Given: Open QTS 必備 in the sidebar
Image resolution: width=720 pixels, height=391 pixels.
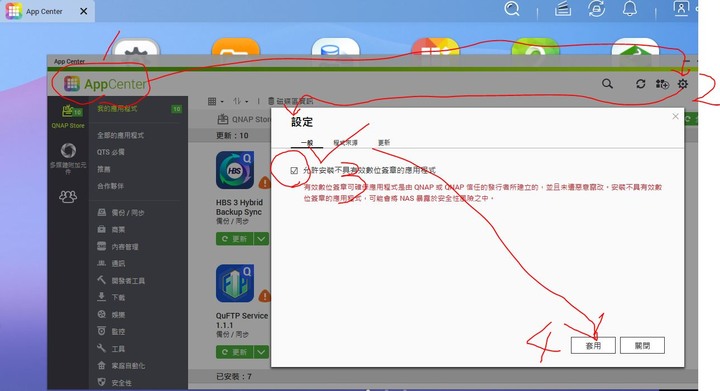Looking at the screenshot, I should click(x=111, y=152).
